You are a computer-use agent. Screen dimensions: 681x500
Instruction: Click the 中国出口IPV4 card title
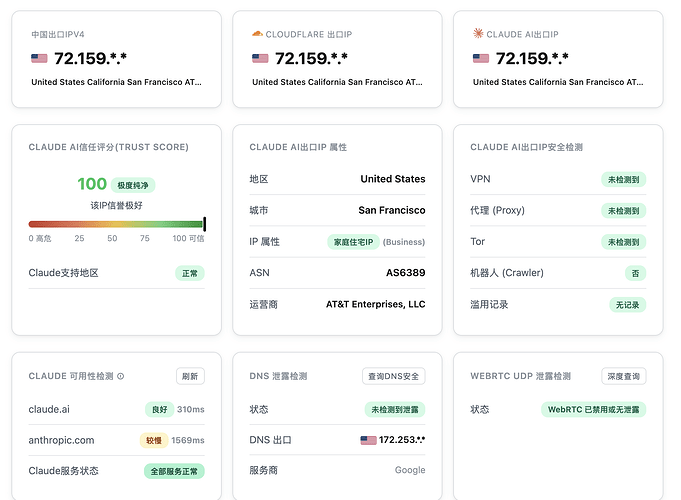pyautogui.click(x=58, y=34)
